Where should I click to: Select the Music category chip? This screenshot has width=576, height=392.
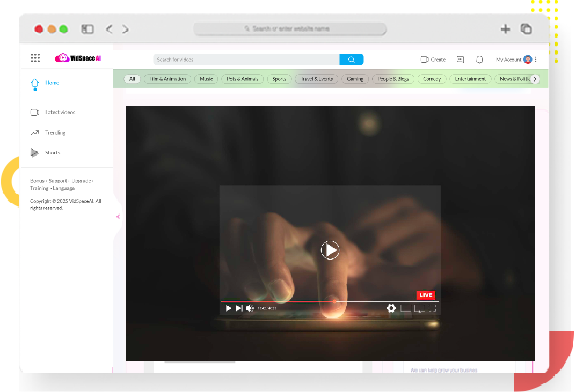207,79
